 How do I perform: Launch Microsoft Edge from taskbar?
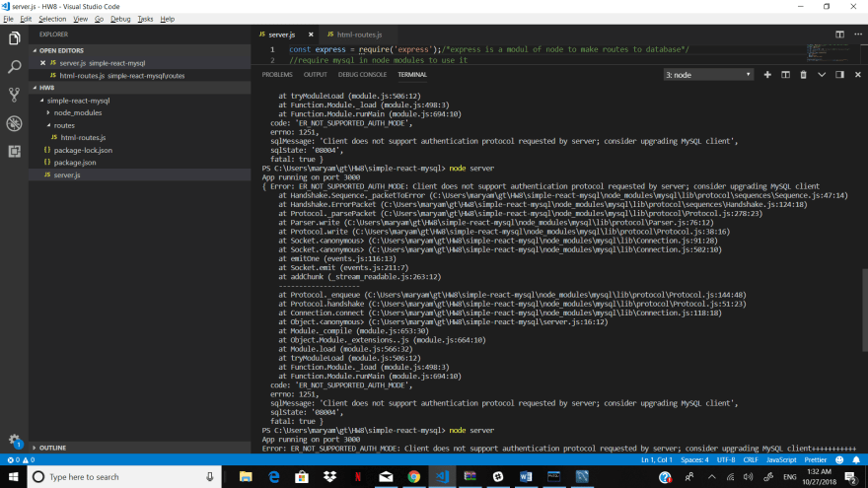(x=274, y=476)
